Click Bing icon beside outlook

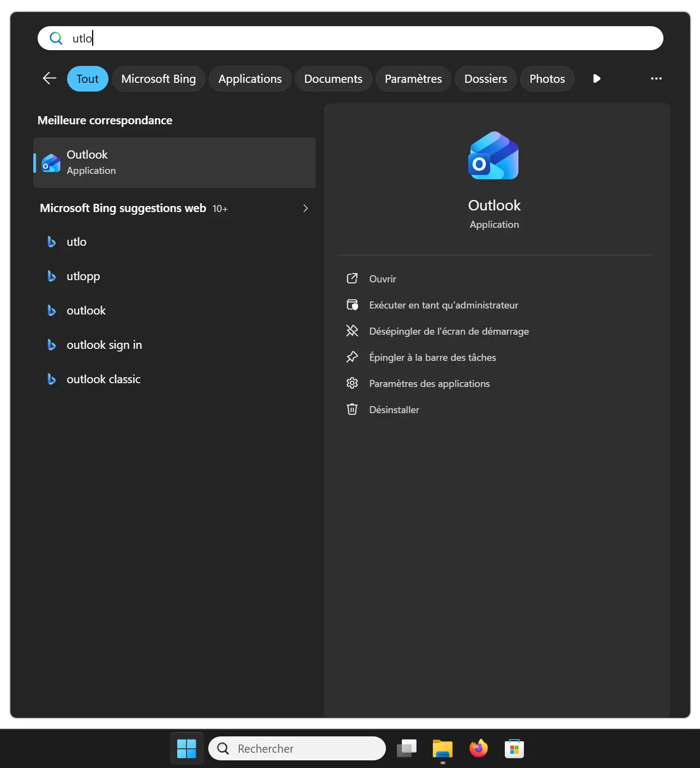coord(52,311)
